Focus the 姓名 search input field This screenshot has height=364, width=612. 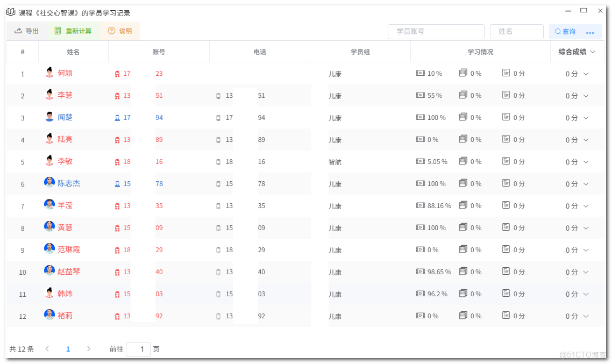[x=516, y=32]
